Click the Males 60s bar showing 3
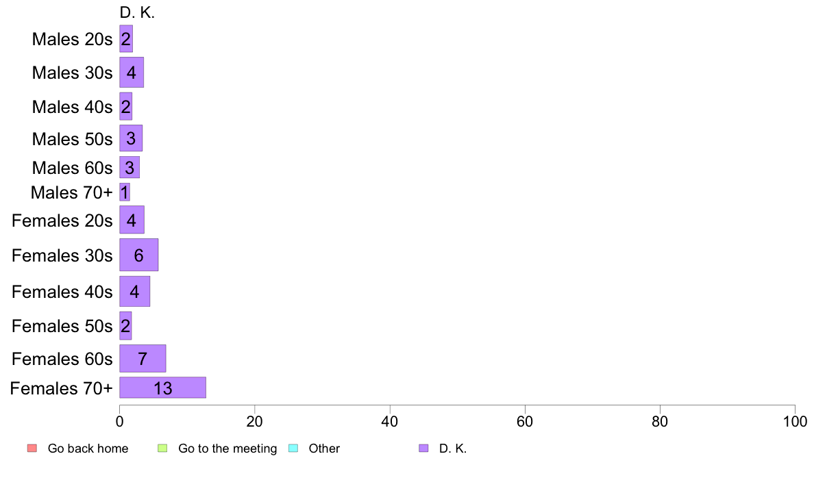Screen dimensions: 814x504 [x=129, y=167]
